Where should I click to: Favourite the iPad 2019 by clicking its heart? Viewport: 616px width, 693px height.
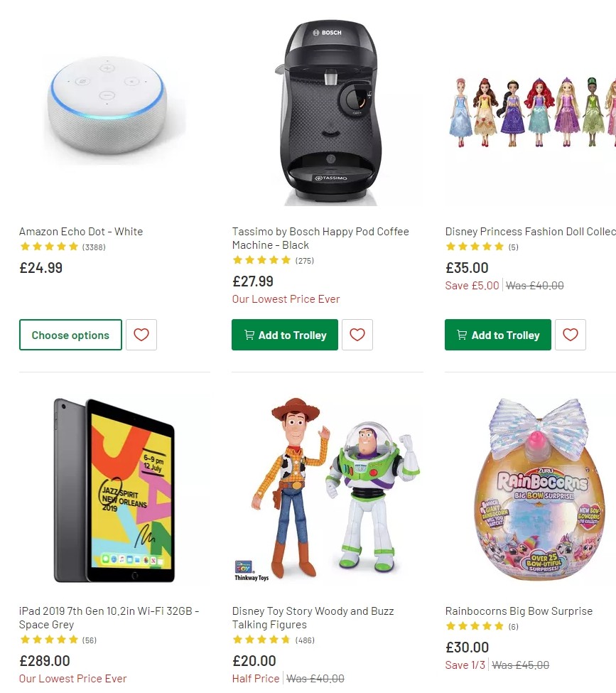click(x=141, y=689)
